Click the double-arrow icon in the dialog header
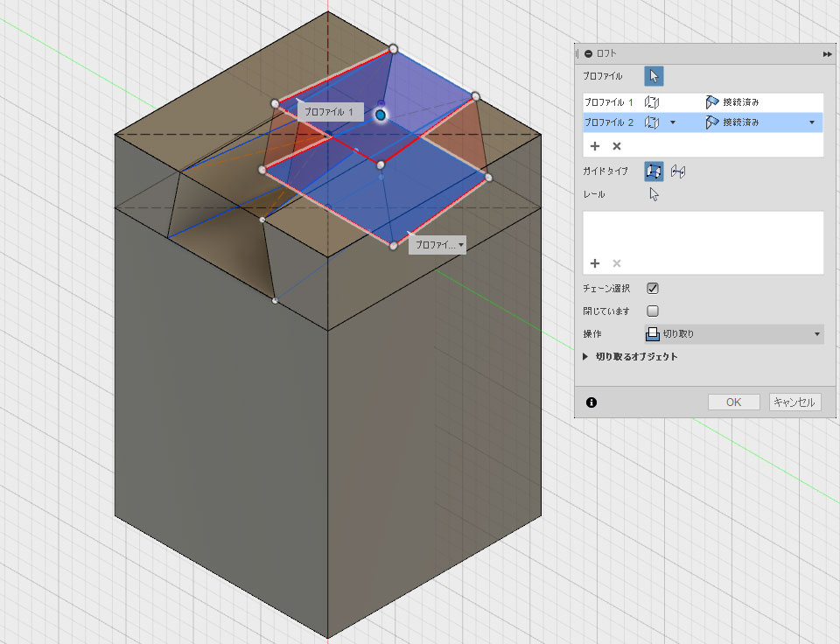Viewport: 840px width, 644px height. [827, 53]
